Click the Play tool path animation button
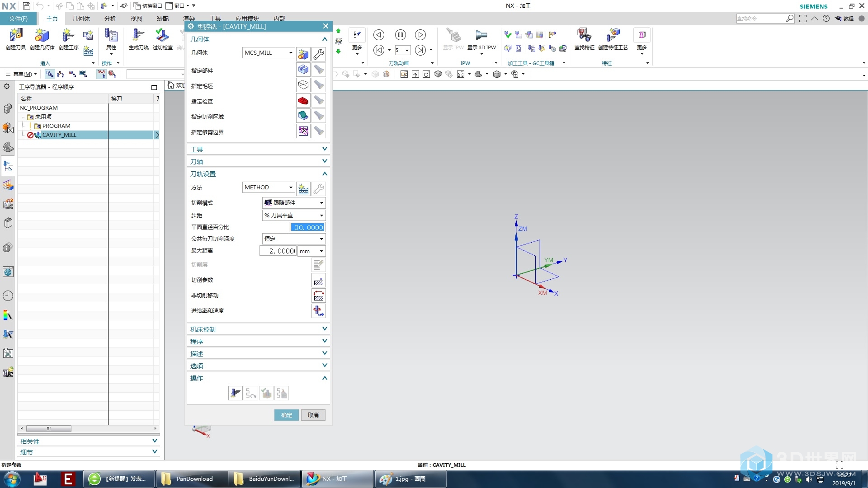868x488 pixels. pos(420,35)
